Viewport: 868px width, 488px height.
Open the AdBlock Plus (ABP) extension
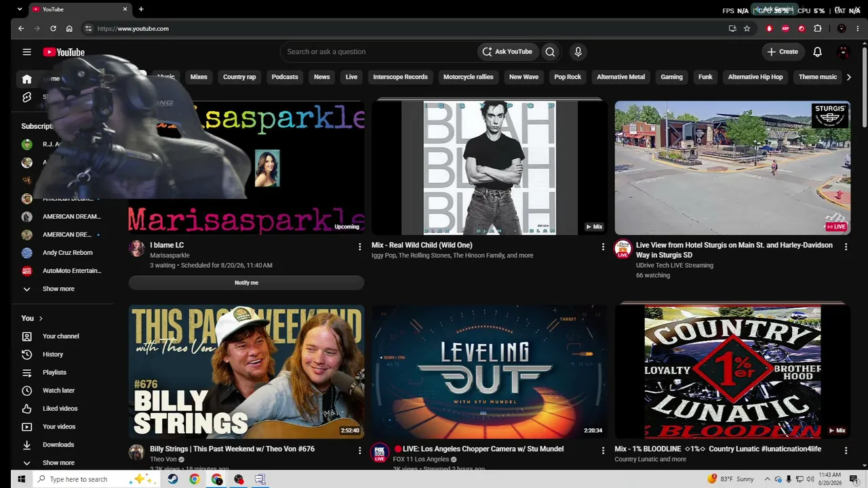785,28
